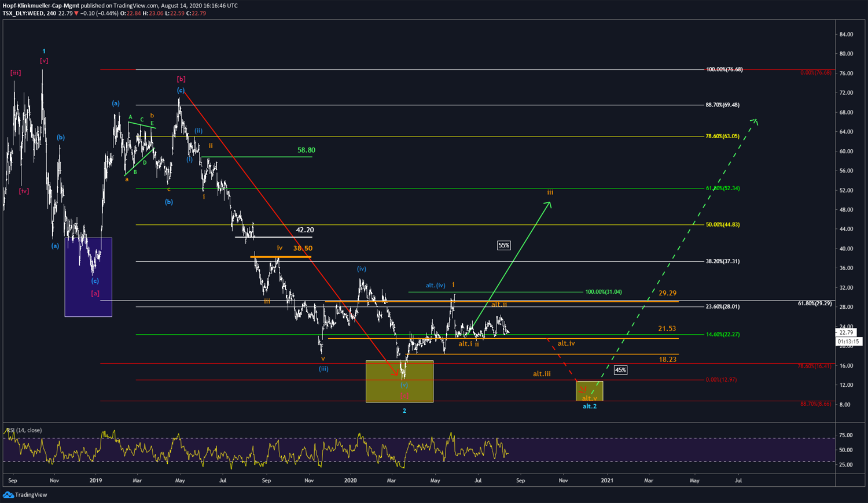
Task: Click the 50.00%(44.83) retracement label
Action: (722, 225)
